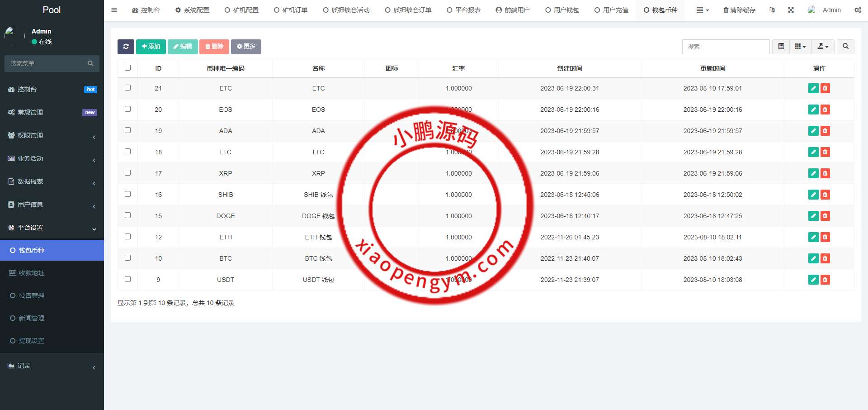Click the 添加 button to add a currency

[x=151, y=47]
